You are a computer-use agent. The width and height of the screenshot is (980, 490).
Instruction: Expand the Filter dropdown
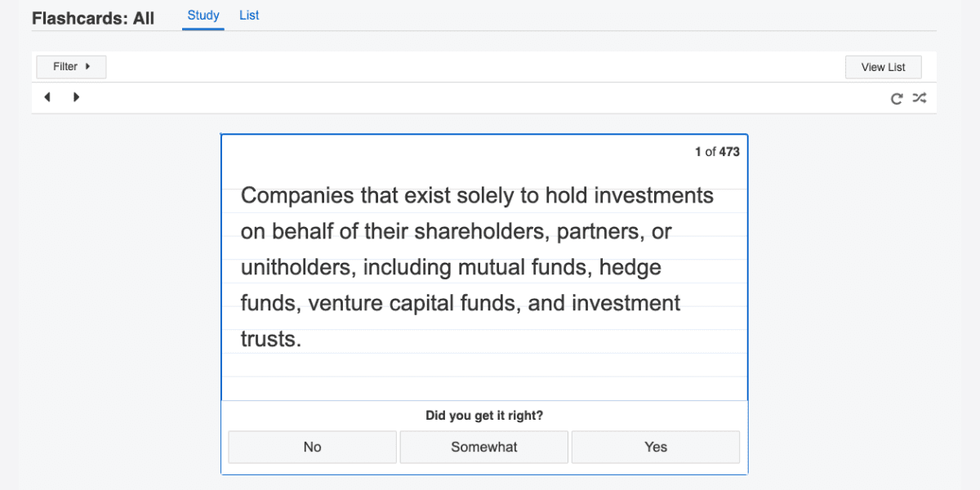coord(71,67)
